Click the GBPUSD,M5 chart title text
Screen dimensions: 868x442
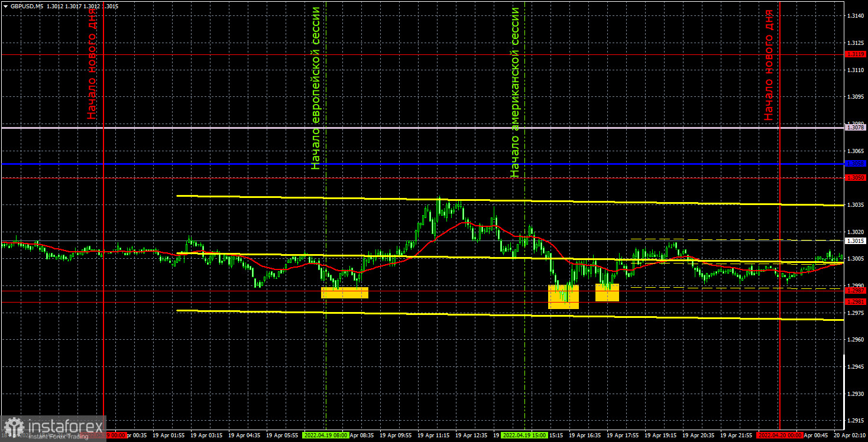27,6
